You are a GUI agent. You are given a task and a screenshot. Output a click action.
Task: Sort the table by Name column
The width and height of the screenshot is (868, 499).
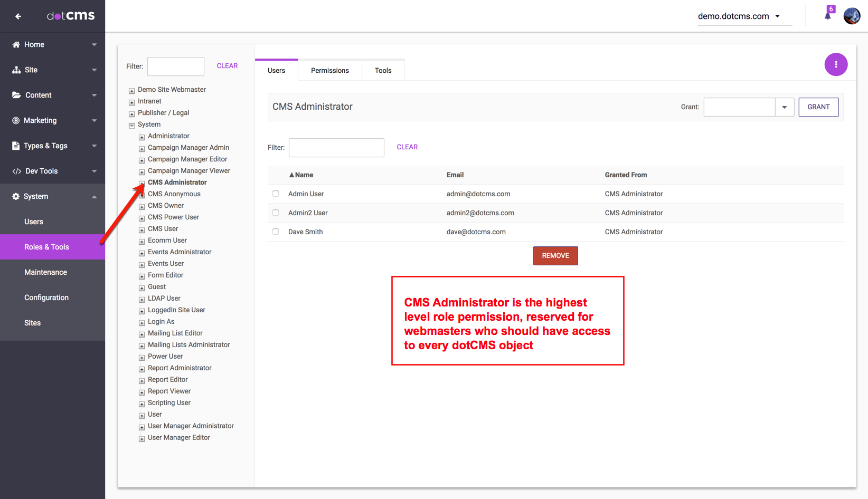tap(301, 175)
